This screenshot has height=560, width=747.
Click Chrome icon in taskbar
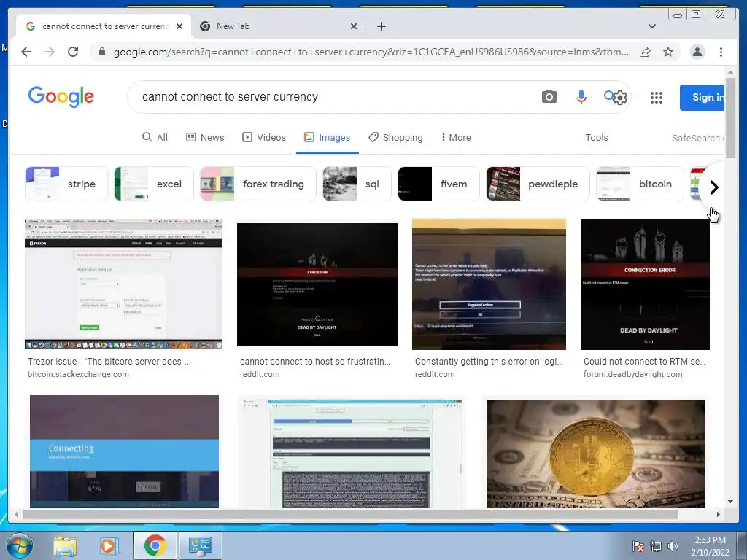coord(155,545)
